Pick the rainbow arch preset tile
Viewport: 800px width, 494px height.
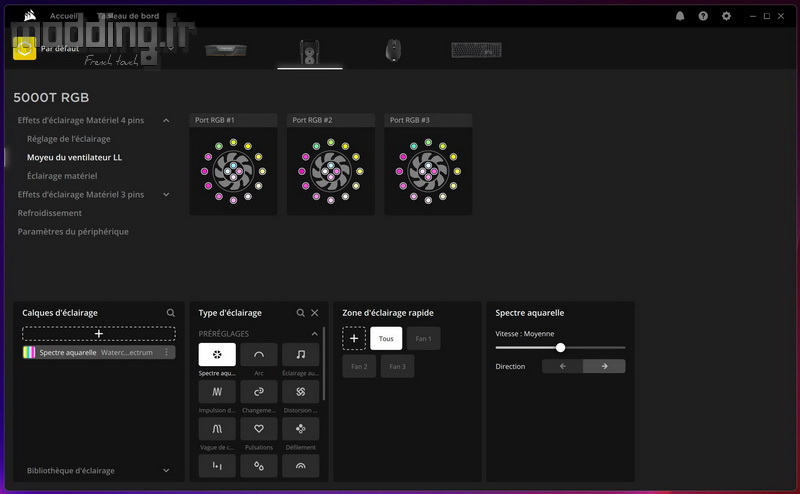pos(301,466)
